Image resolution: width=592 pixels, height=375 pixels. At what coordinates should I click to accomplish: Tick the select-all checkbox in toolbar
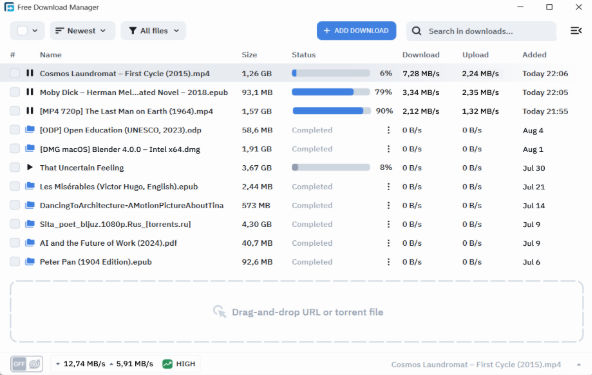coord(22,31)
